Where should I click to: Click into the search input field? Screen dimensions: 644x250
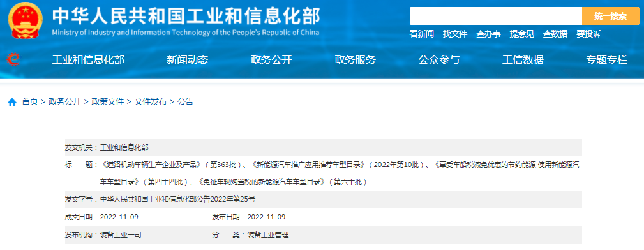tap(496, 16)
